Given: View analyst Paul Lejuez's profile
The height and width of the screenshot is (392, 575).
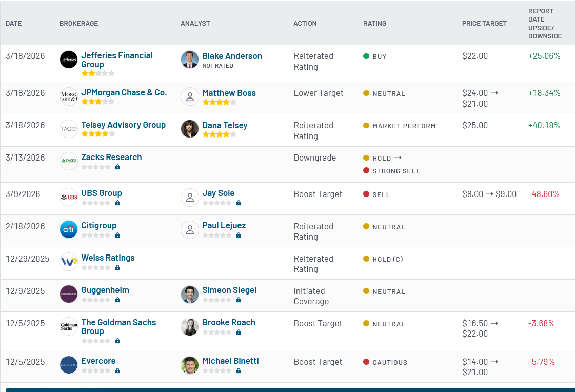Looking at the screenshot, I should click(224, 225).
